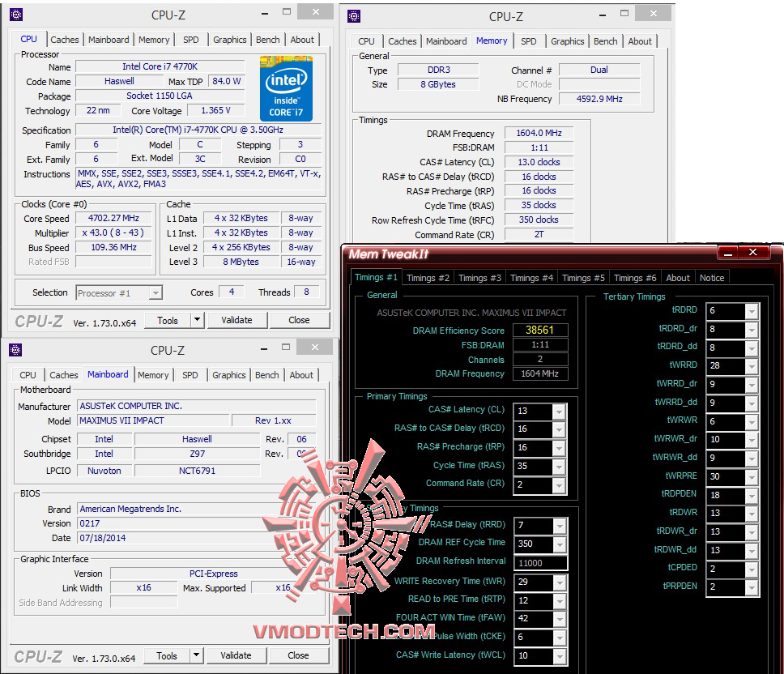Image resolution: width=784 pixels, height=674 pixels.
Task: Open the tWRWR_dr dropdown
Action: (x=752, y=441)
